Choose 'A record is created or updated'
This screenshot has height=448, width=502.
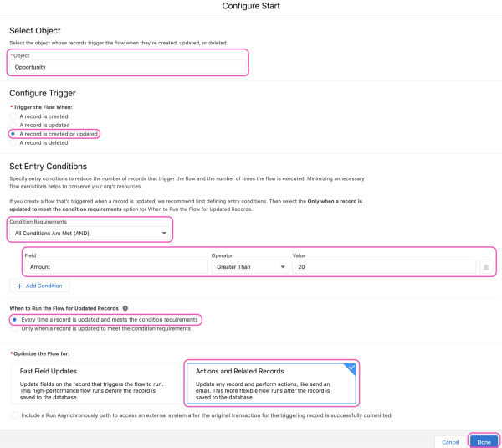tap(13, 134)
